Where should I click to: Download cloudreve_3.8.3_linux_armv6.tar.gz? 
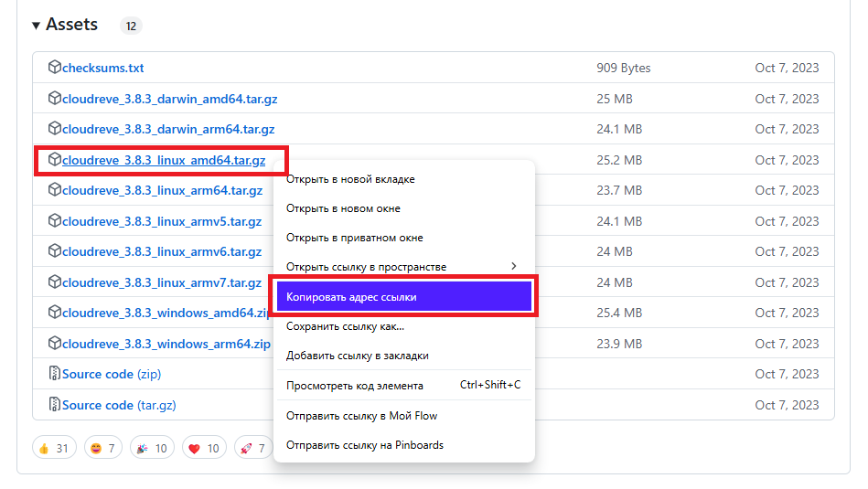click(162, 252)
